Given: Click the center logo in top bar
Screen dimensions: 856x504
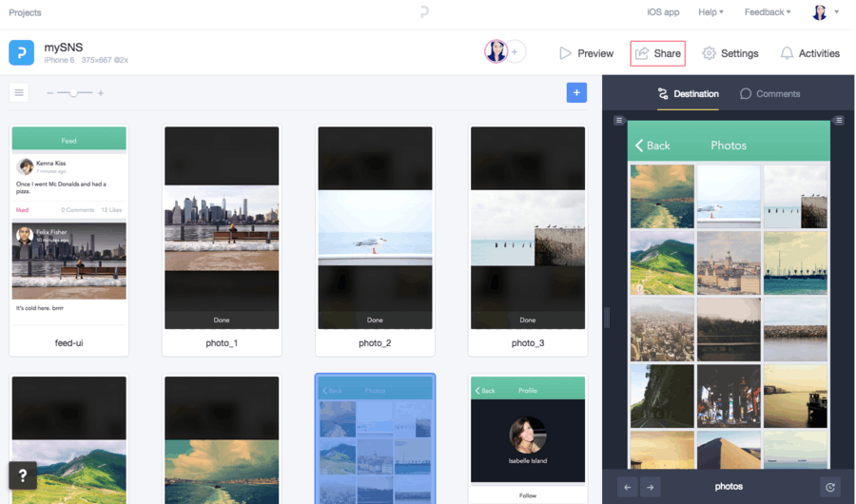Looking at the screenshot, I should coord(425,12).
